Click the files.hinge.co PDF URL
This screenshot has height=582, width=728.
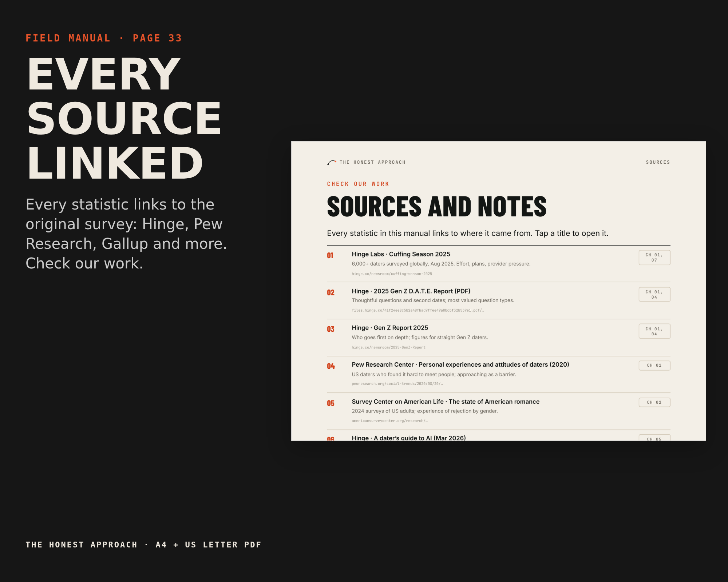pos(418,311)
